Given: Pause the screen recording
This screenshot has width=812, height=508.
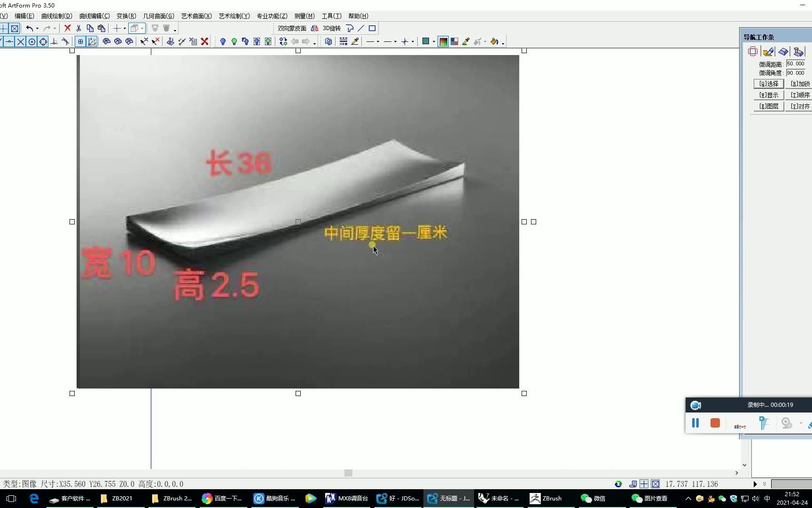Looking at the screenshot, I should tap(695, 423).
